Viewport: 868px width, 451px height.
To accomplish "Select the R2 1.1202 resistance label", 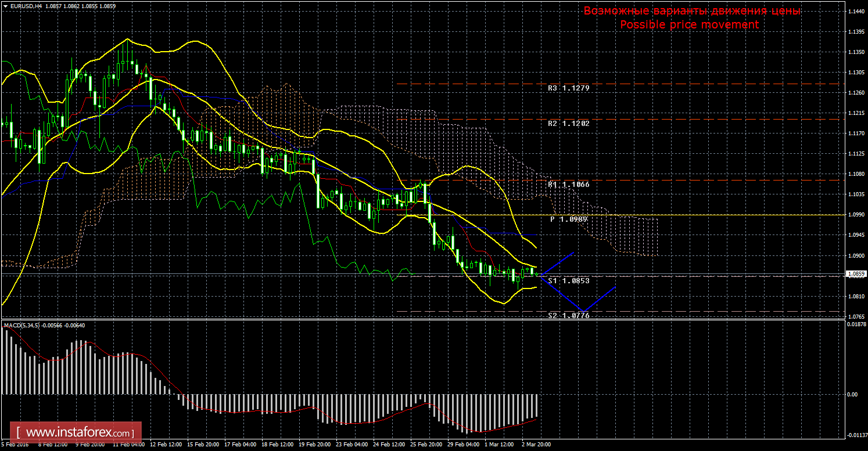I will 568,124.
